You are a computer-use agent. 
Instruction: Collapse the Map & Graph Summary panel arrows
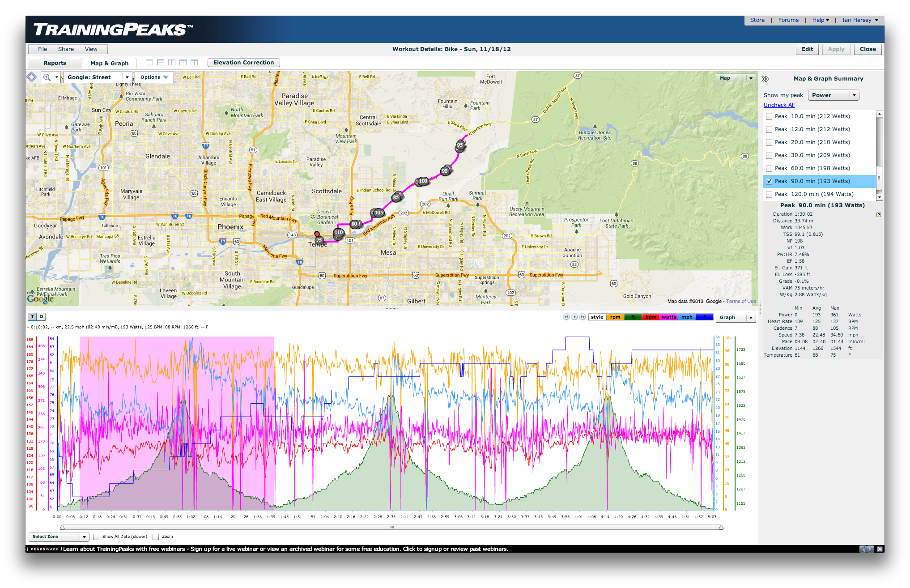(x=765, y=79)
